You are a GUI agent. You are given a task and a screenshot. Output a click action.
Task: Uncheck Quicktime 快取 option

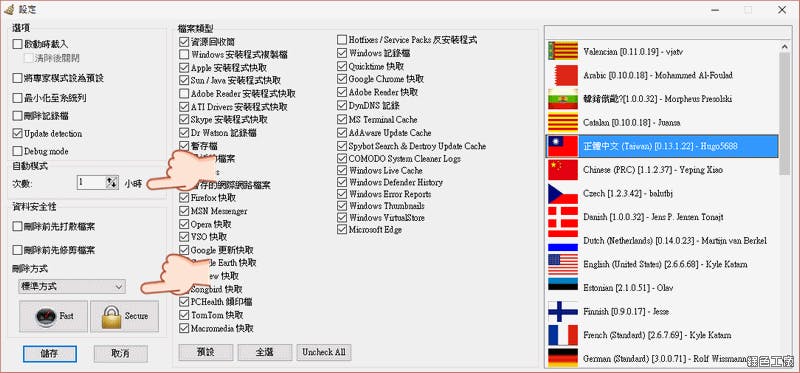[342, 66]
